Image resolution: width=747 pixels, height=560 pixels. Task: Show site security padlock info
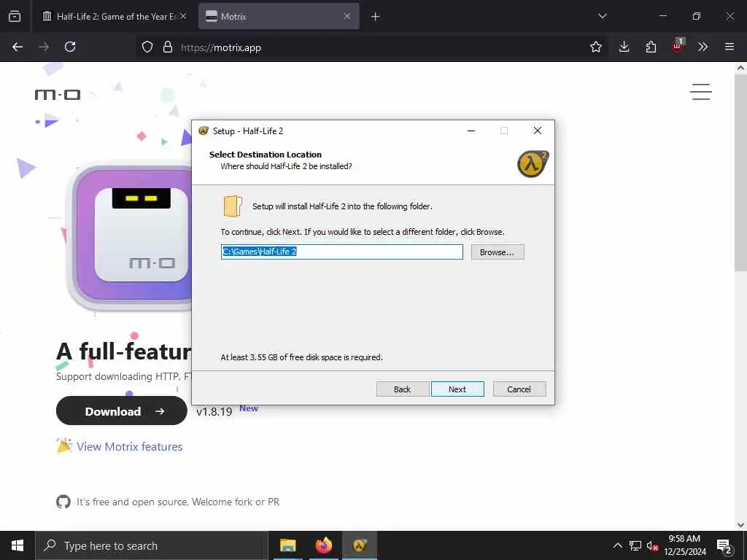pyautogui.click(x=168, y=47)
